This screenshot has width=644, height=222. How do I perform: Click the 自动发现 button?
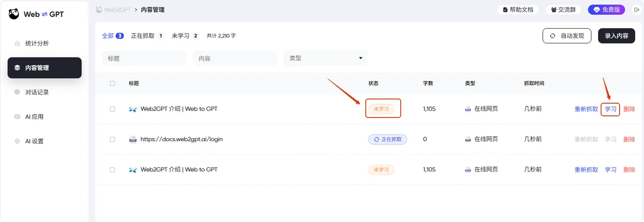567,35
